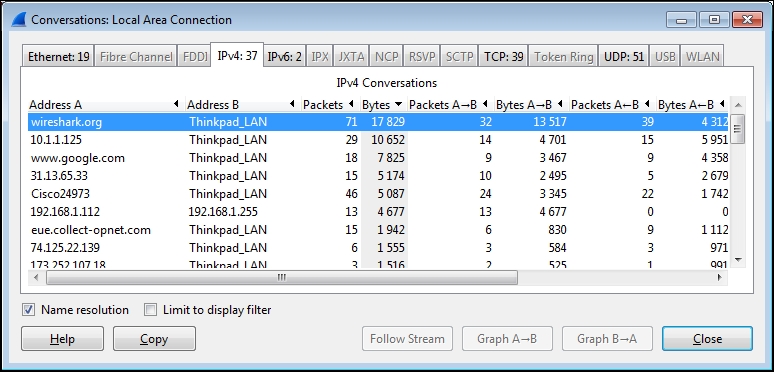Select the 31.13.65.33 address row

379,176
